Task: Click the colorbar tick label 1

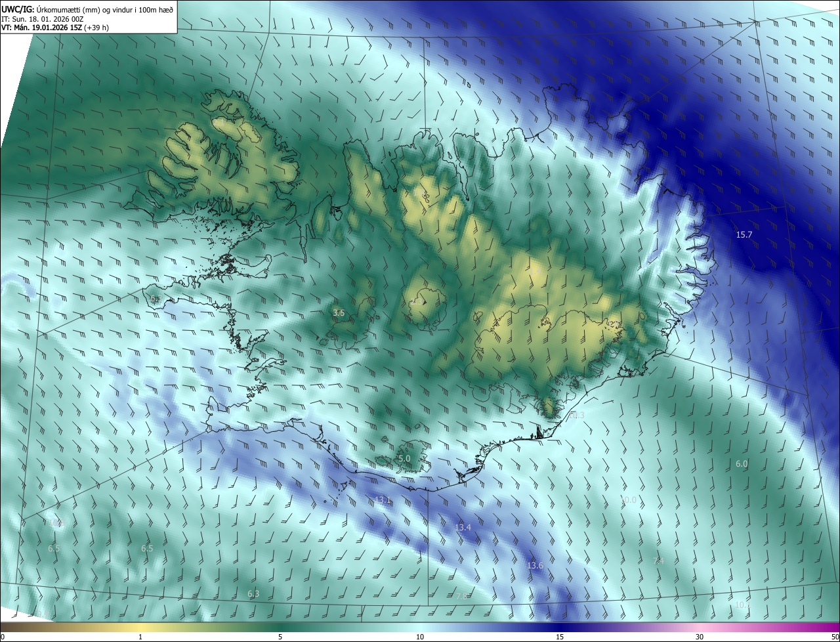Action: point(141,637)
